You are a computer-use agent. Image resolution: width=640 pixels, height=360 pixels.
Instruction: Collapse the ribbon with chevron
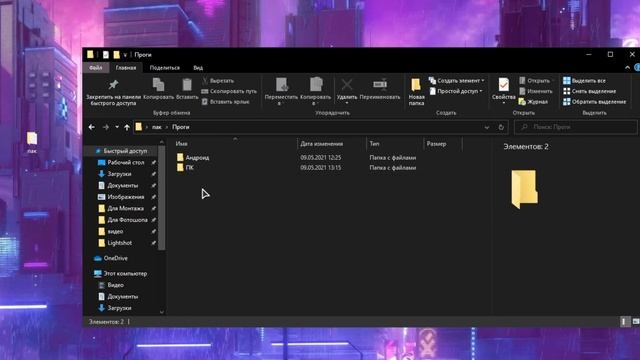(x=627, y=68)
